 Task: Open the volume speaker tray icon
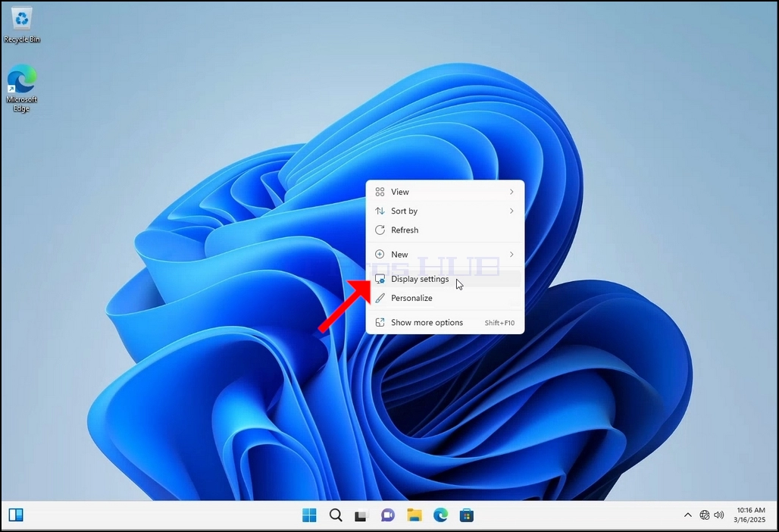pyautogui.click(x=719, y=515)
